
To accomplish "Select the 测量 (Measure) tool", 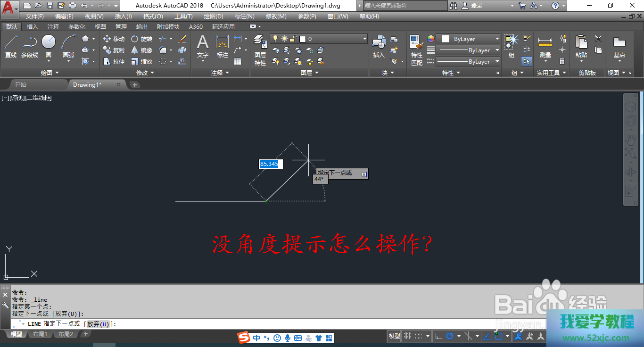I will pyautogui.click(x=545, y=47).
